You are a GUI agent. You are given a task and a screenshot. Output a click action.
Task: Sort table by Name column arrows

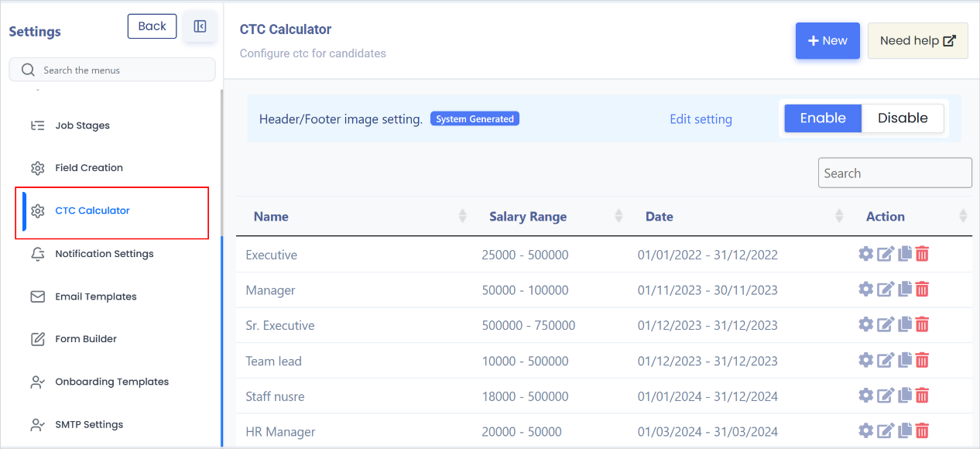(462, 216)
